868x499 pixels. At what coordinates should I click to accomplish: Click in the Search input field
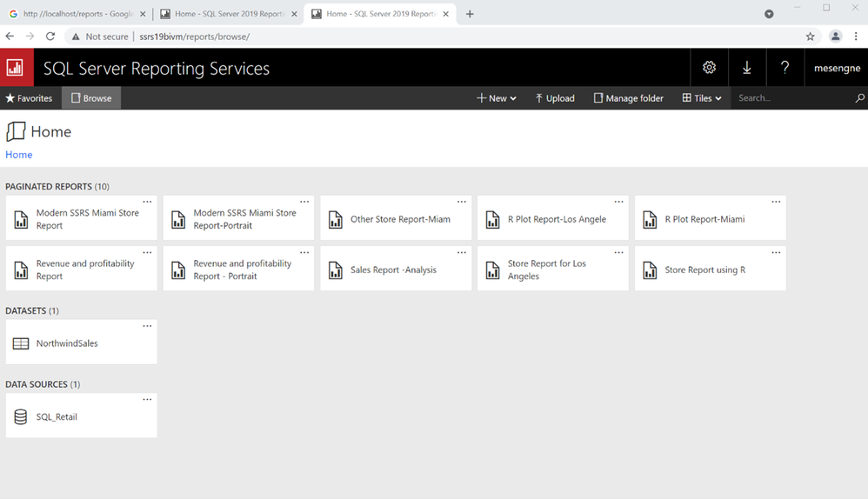(x=791, y=98)
